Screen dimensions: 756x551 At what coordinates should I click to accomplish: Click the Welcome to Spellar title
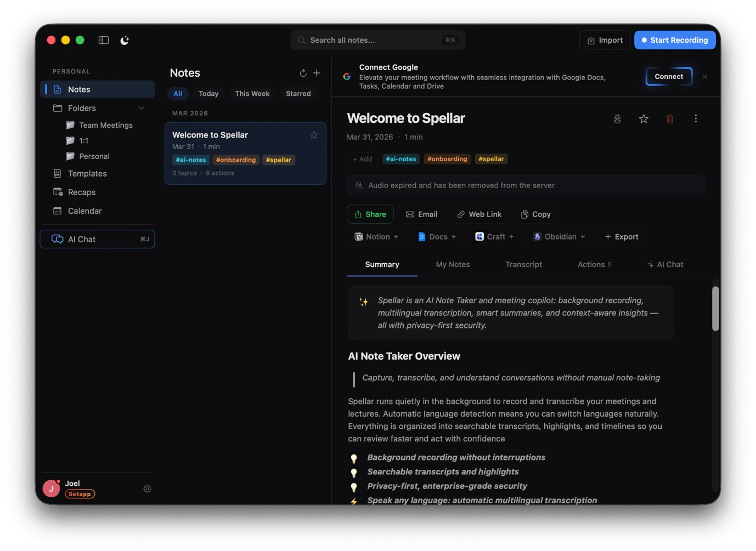[406, 118]
